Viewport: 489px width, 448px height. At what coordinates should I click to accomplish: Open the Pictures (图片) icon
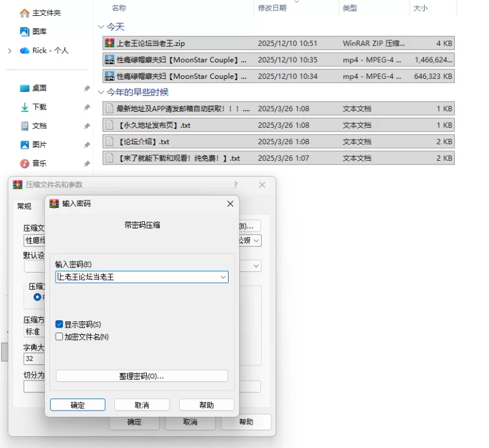[24, 145]
